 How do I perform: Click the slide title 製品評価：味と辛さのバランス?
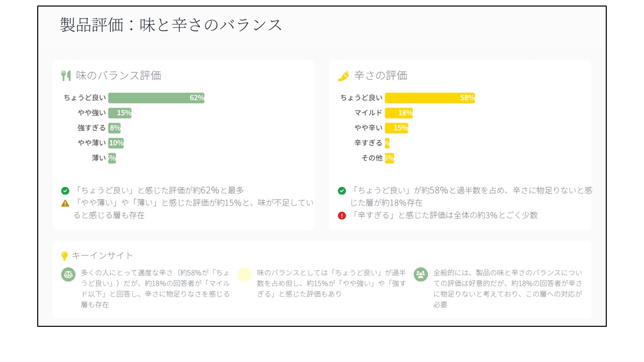pos(171,25)
